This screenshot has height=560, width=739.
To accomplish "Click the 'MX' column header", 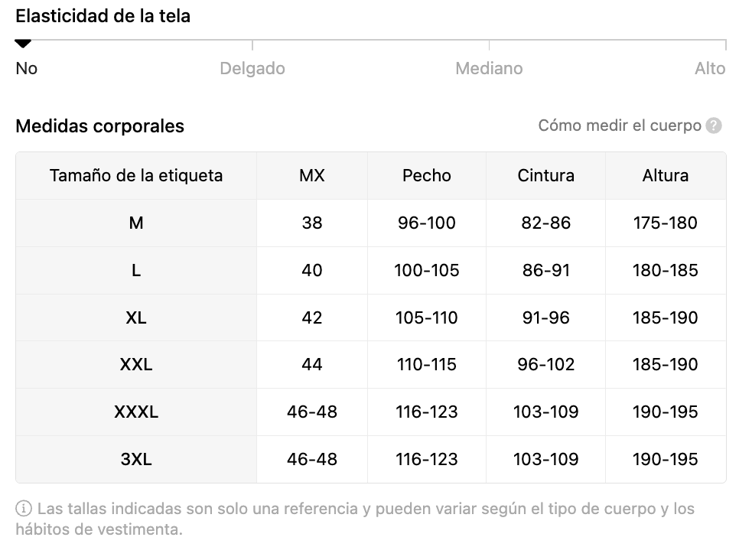I will pyautogui.click(x=312, y=176).
